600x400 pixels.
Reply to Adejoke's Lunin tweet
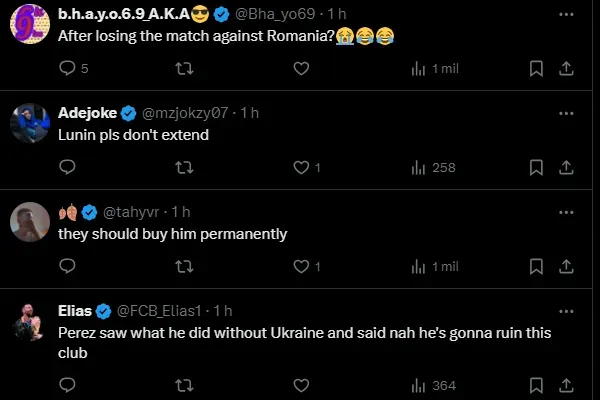[68, 168]
